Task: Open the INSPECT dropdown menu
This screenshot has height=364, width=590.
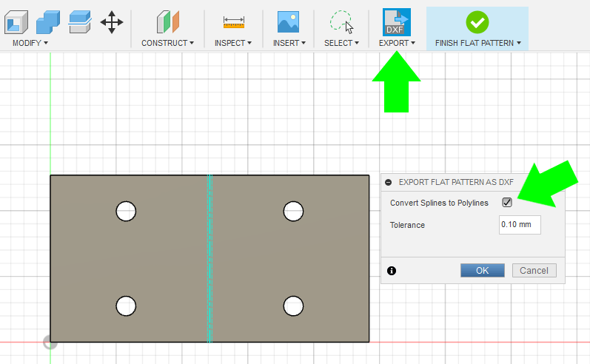Action: (233, 43)
